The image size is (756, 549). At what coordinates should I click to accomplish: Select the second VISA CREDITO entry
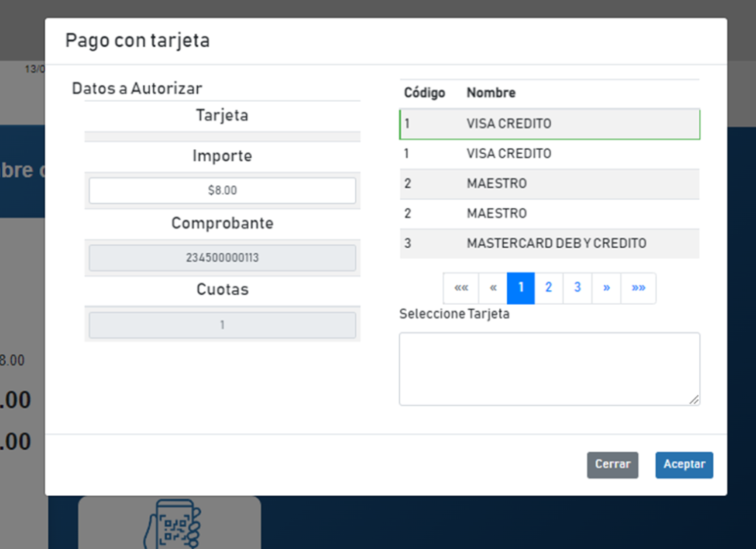549,153
